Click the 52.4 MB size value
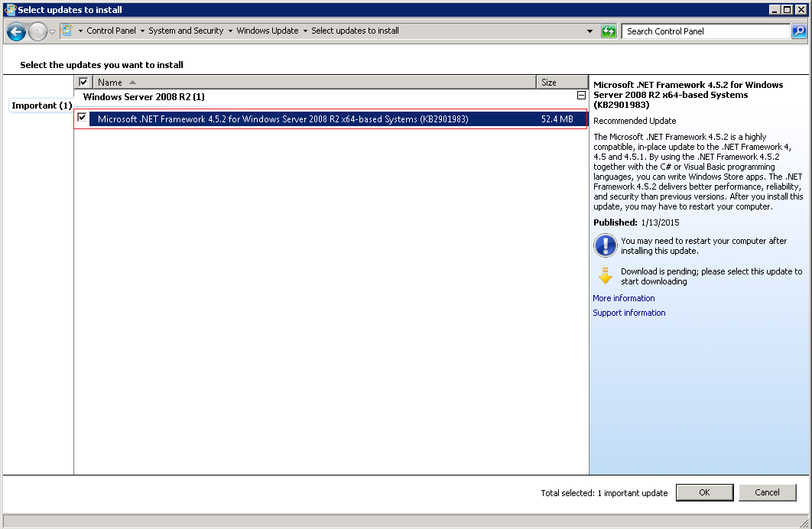Image resolution: width=812 pixels, height=529 pixels. [x=557, y=119]
